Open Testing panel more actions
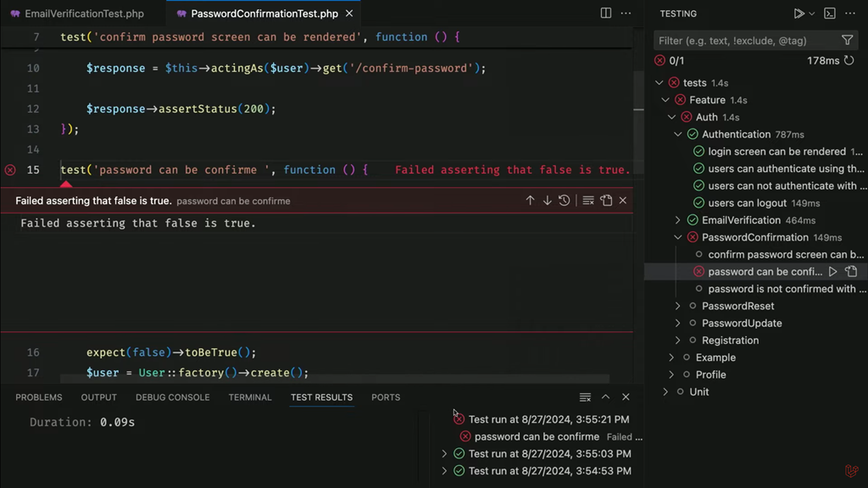This screenshot has width=868, height=488. pos(850,14)
